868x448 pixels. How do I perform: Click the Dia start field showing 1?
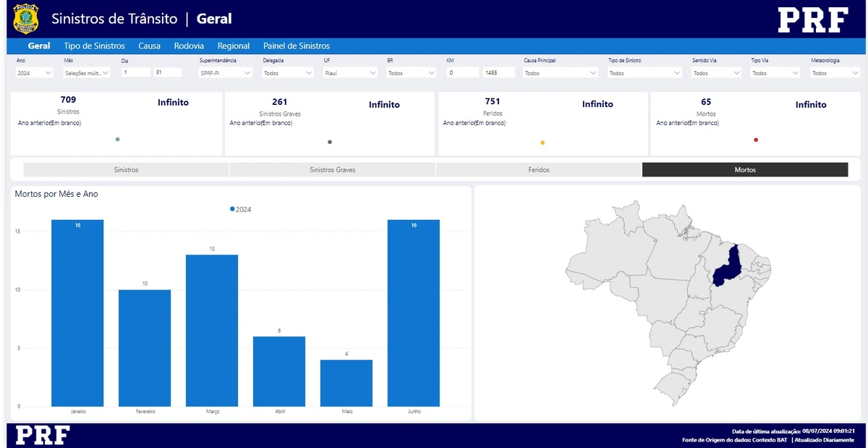click(x=135, y=72)
